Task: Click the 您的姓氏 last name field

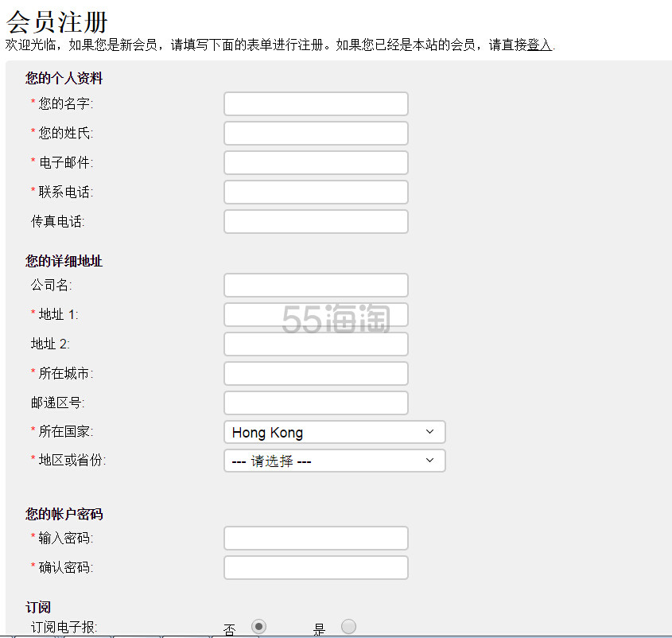Action: pyautogui.click(x=316, y=134)
